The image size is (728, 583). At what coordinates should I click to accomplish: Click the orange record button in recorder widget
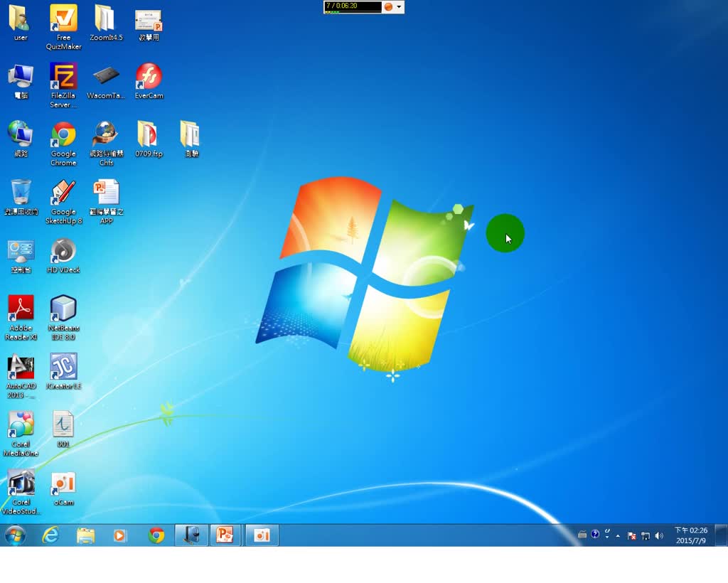pos(388,6)
